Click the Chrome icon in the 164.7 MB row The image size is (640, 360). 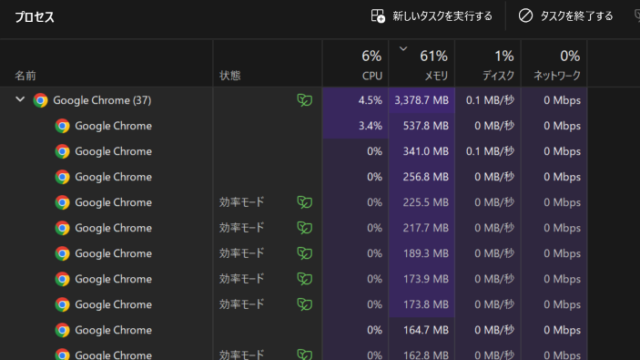tap(62, 330)
